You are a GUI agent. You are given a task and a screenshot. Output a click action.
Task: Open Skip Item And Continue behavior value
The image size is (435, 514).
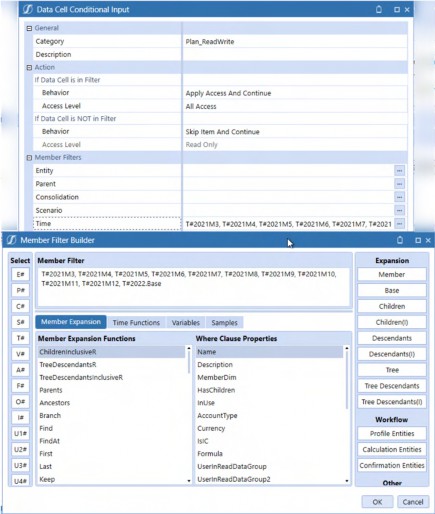coord(295,132)
